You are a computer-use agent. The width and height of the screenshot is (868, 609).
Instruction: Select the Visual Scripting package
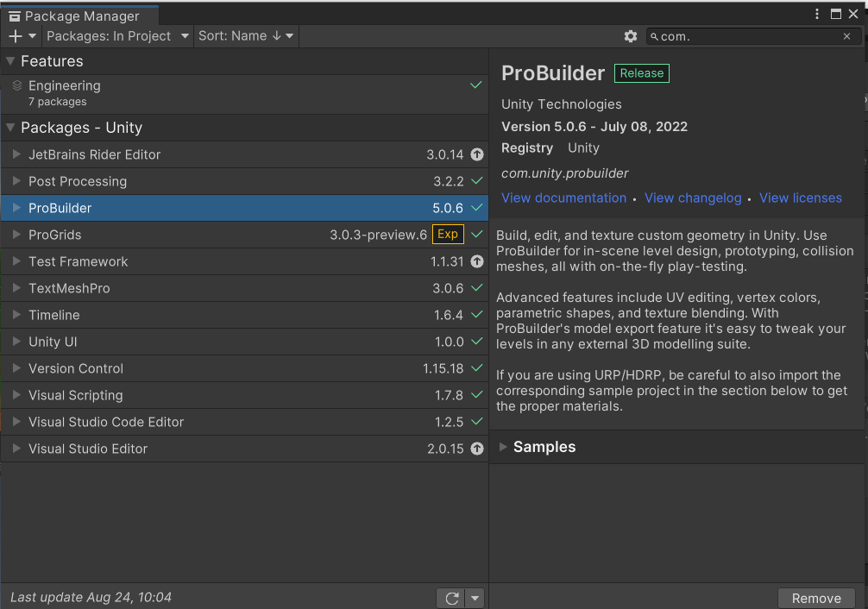click(245, 395)
